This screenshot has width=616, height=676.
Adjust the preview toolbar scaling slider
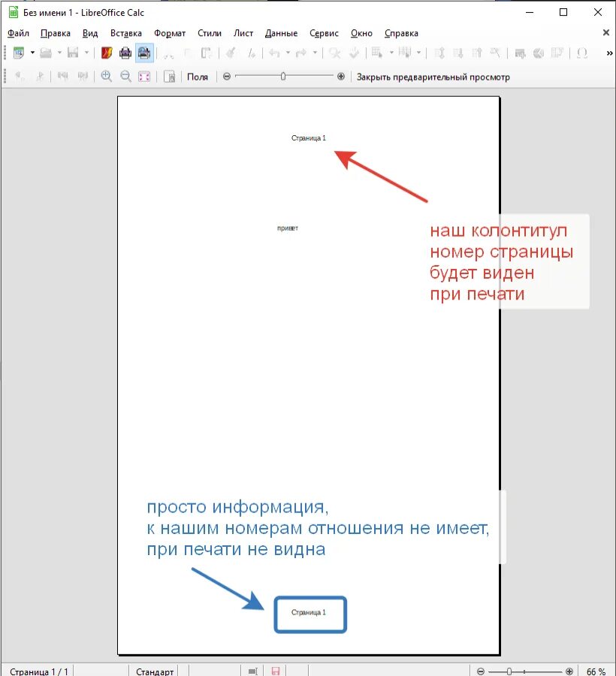283,77
